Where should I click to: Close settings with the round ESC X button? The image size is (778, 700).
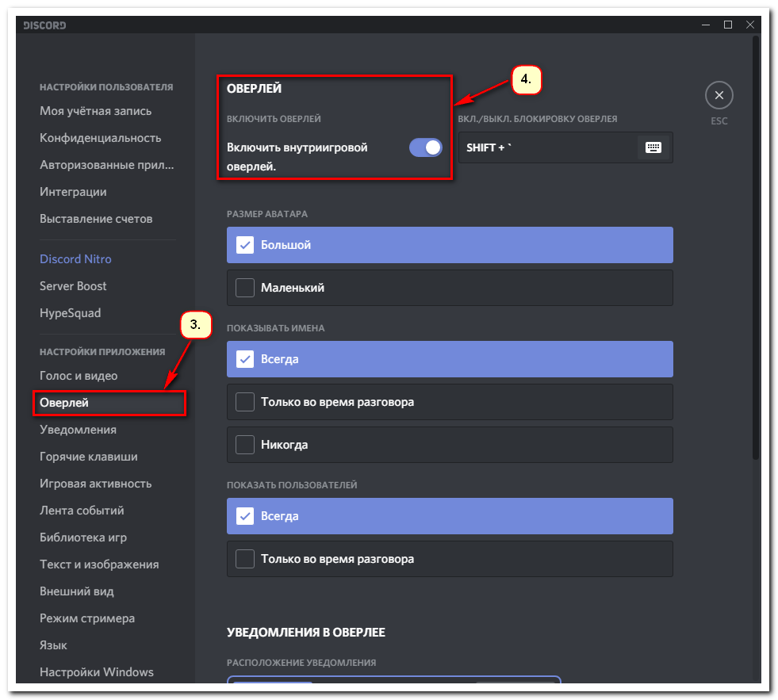click(x=719, y=95)
